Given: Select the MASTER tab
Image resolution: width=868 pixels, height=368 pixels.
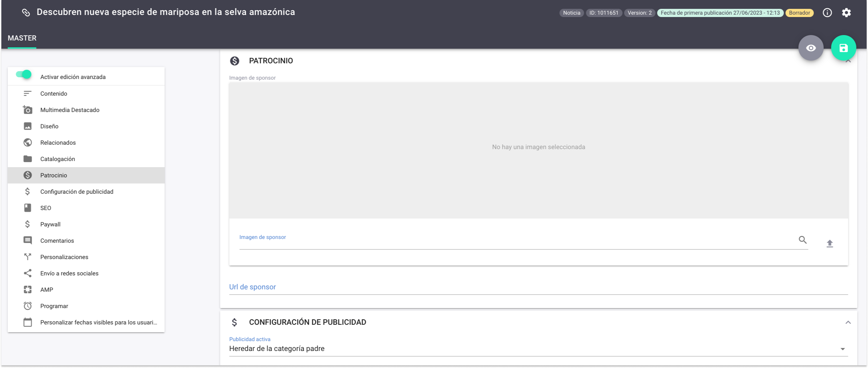Looking at the screenshot, I should pos(22,38).
